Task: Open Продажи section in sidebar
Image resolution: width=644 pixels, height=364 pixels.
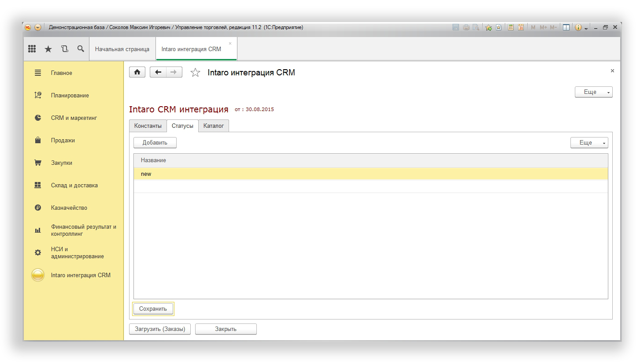Action: pyautogui.click(x=63, y=141)
